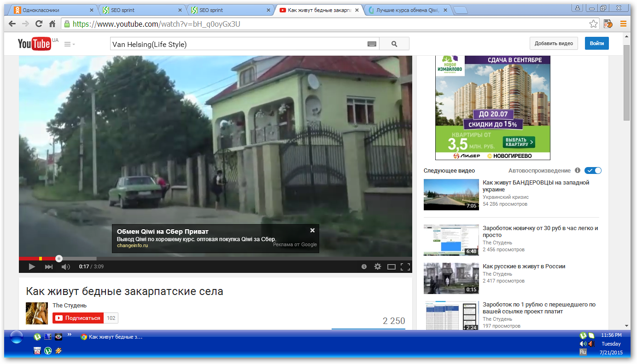This screenshot has width=637, height=364.
Task: Toggle the autoplay switch off
Action: (x=593, y=170)
